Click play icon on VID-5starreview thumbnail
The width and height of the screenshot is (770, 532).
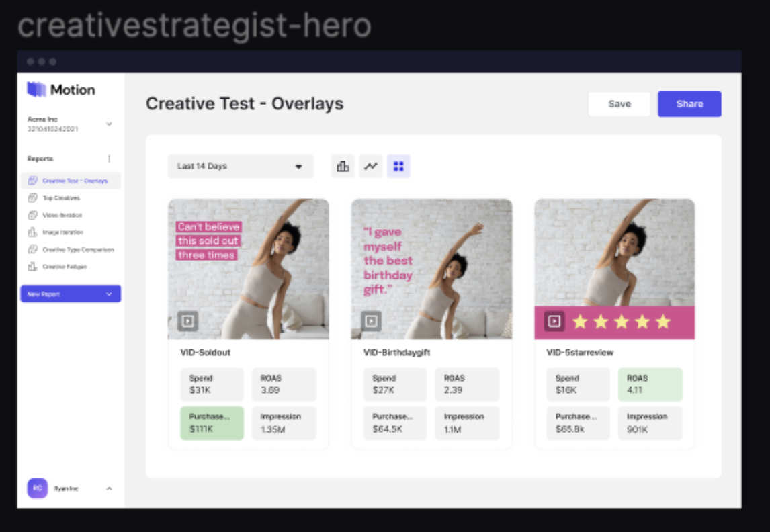click(554, 321)
